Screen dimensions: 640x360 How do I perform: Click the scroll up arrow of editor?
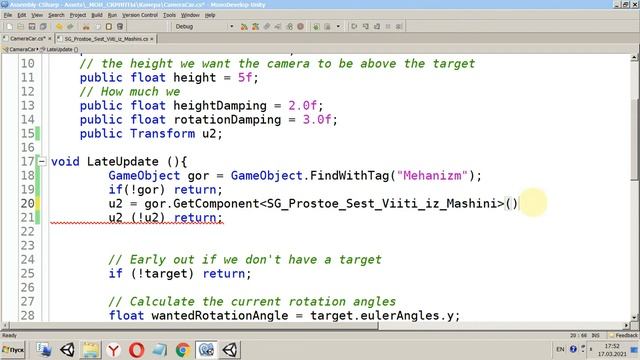[x=634, y=58]
